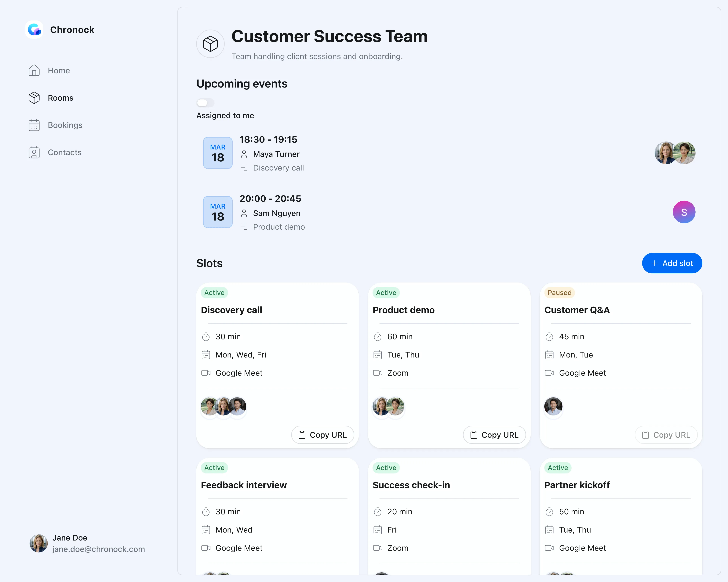Click the Bookings calendar icon
This screenshot has height=582, width=728.
tap(34, 125)
